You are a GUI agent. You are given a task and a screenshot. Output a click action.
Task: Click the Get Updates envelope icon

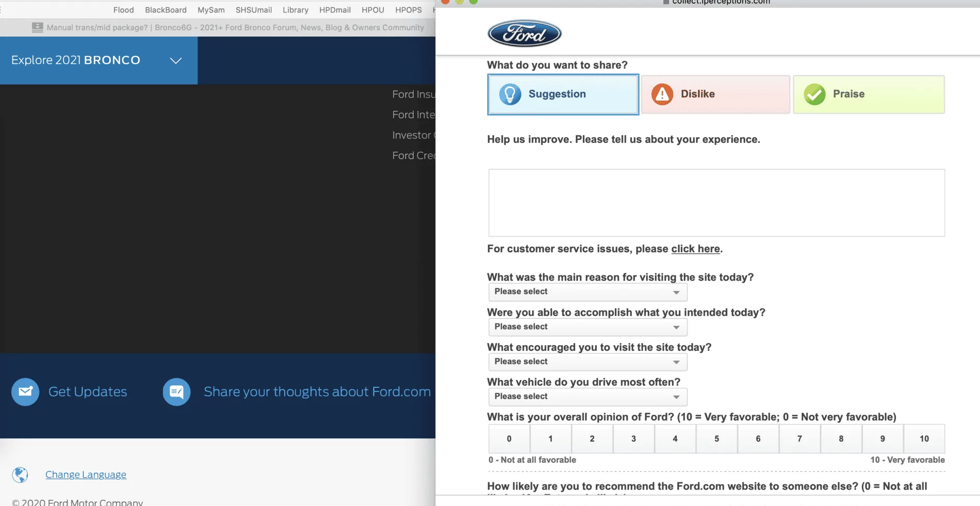coord(25,392)
